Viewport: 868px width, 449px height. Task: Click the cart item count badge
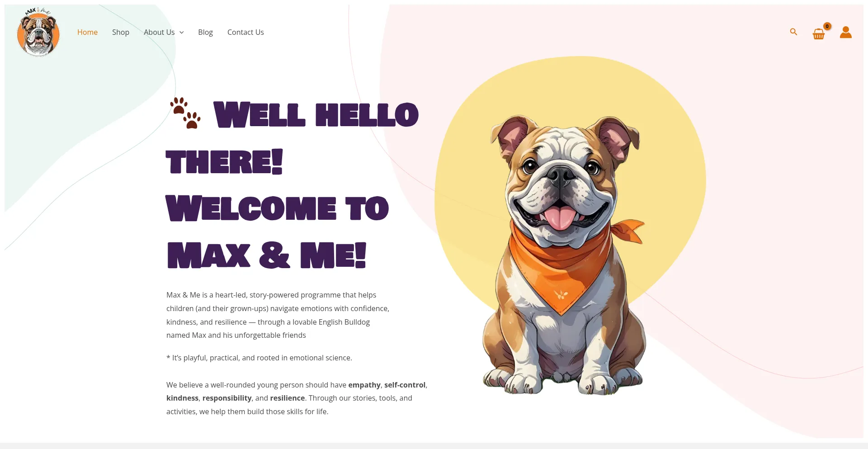[x=827, y=26]
